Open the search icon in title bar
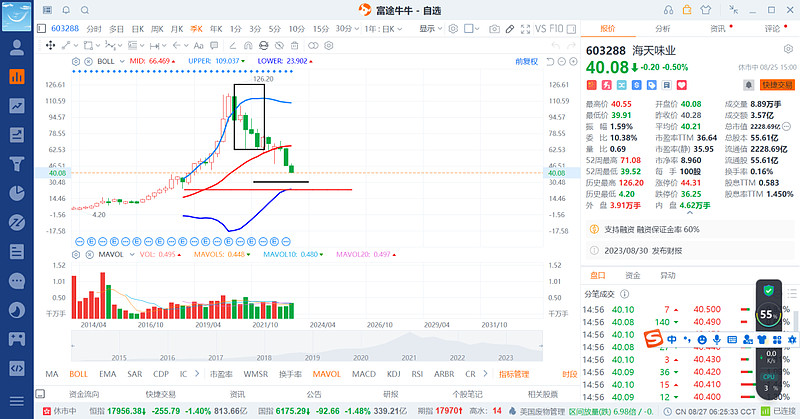Image resolution: width=800 pixels, height=419 pixels. pyautogui.click(x=85, y=10)
